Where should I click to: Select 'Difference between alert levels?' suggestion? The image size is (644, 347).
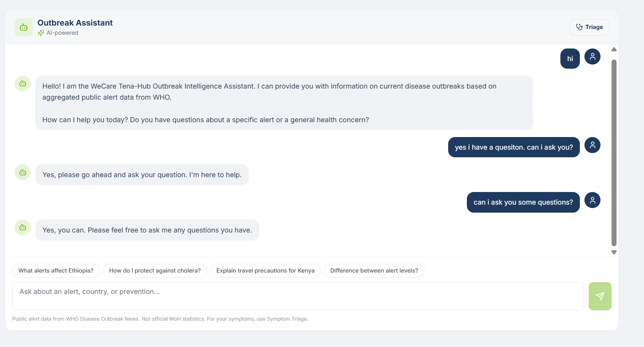374,271
